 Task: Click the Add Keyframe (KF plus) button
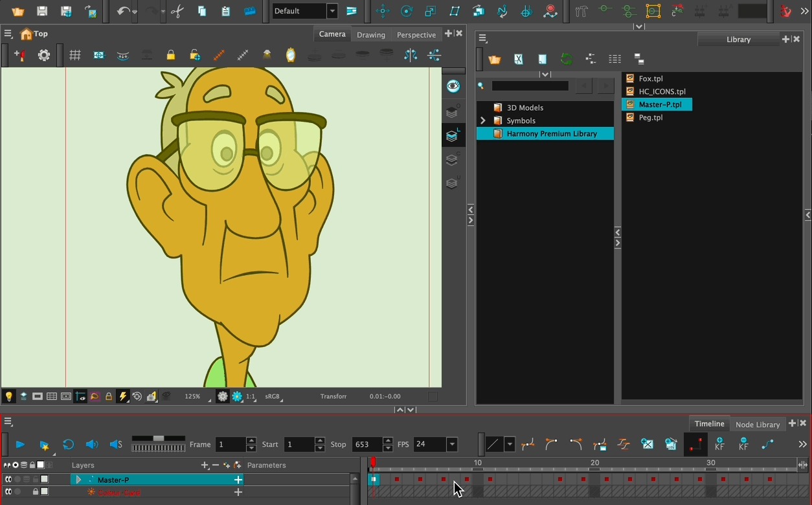coord(719,444)
